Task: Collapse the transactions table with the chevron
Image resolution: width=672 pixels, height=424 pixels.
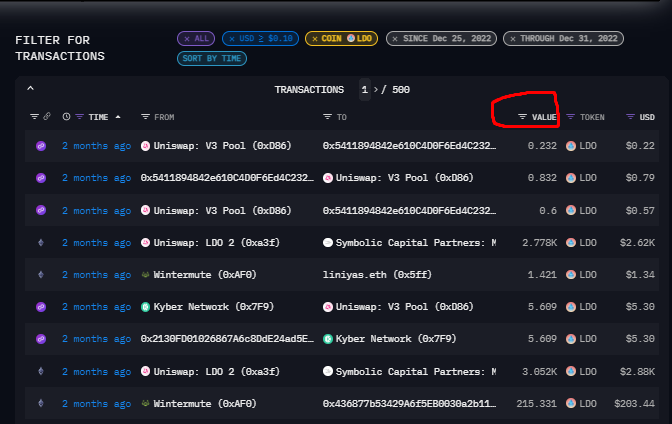Action: (30, 88)
